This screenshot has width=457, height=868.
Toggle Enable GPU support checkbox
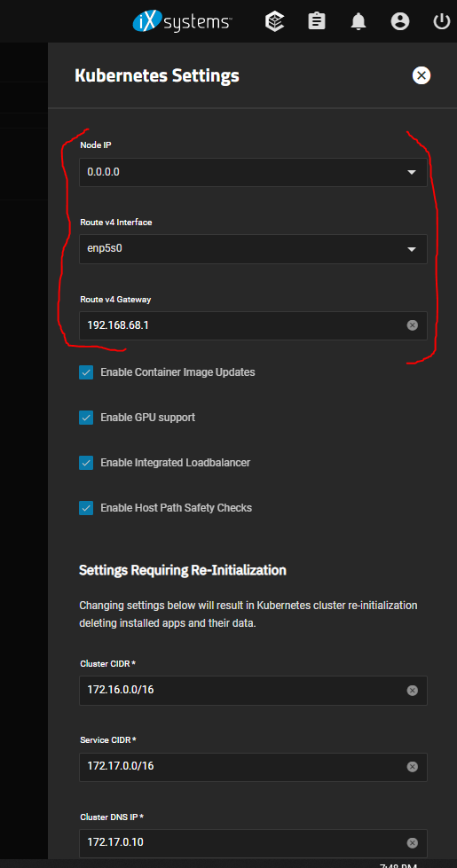tap(86, 418)
